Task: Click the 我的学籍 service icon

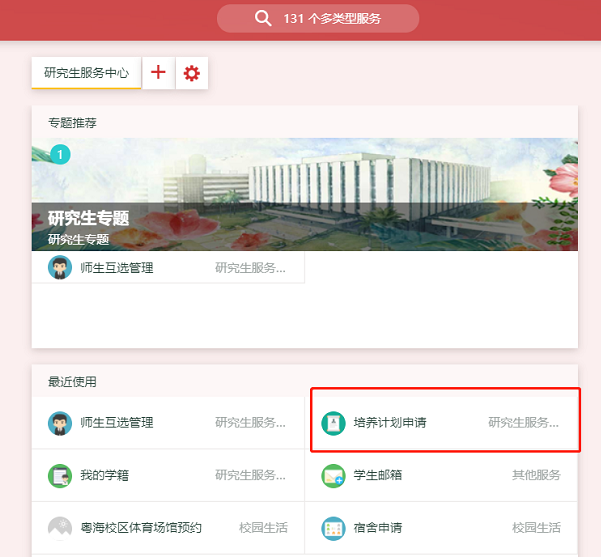Action: pyautogui.click(x=60, y=475)
